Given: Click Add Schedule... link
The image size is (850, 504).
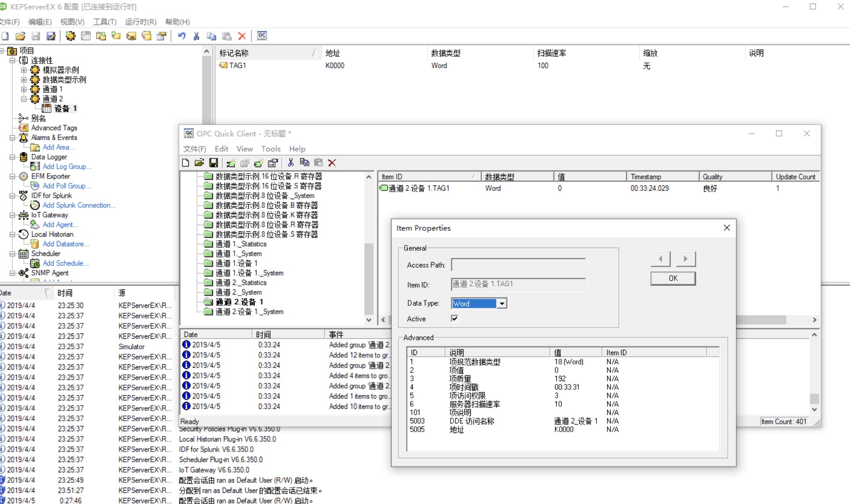Looking at the screenshot, I should [x=66, y=263].
